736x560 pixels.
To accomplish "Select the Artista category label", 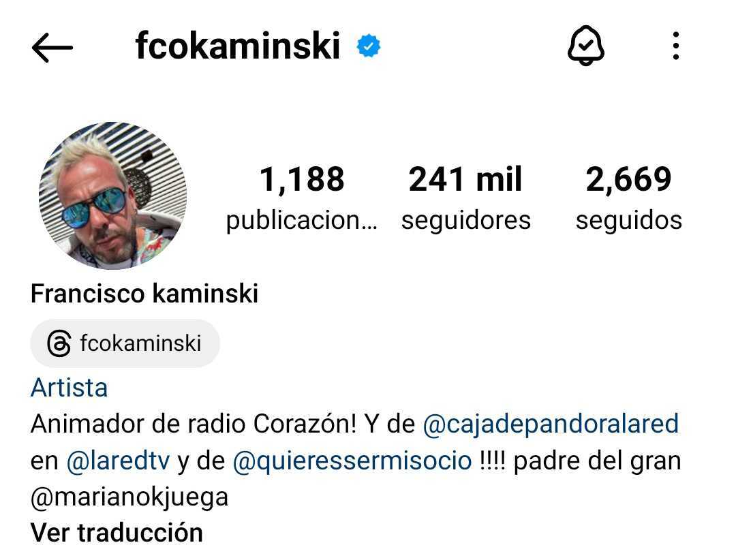I will click(x=70, y=388).
